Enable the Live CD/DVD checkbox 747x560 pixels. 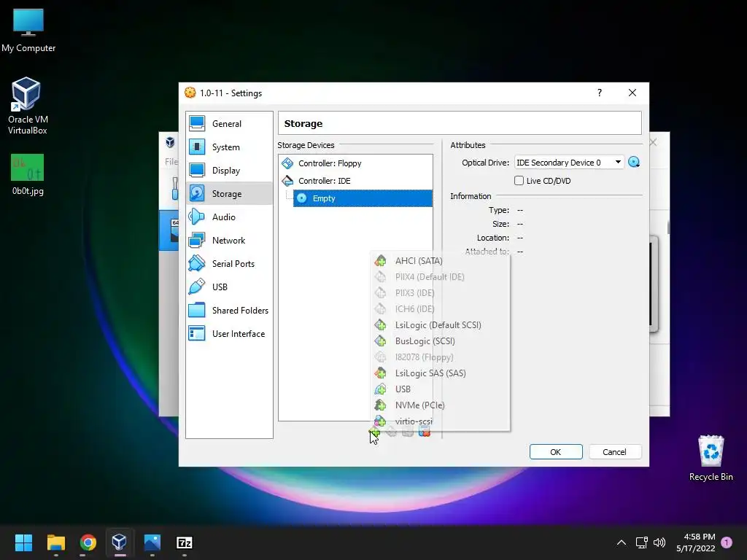[519, 181]
